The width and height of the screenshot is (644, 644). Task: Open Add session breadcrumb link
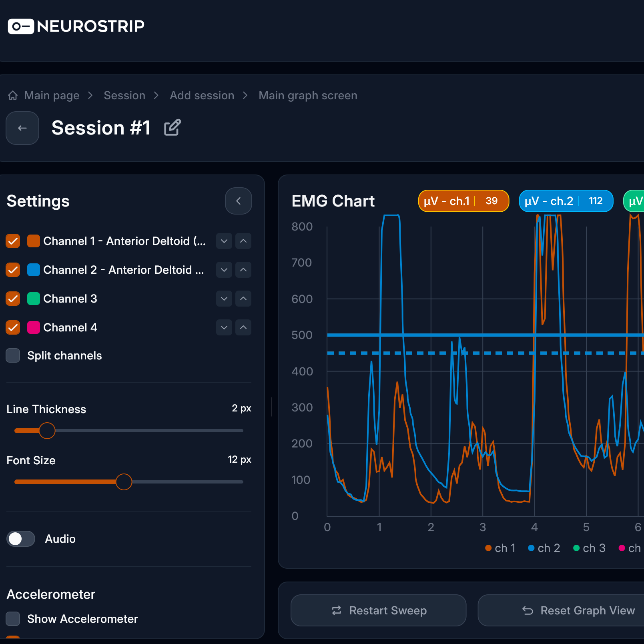coord(202,96)
